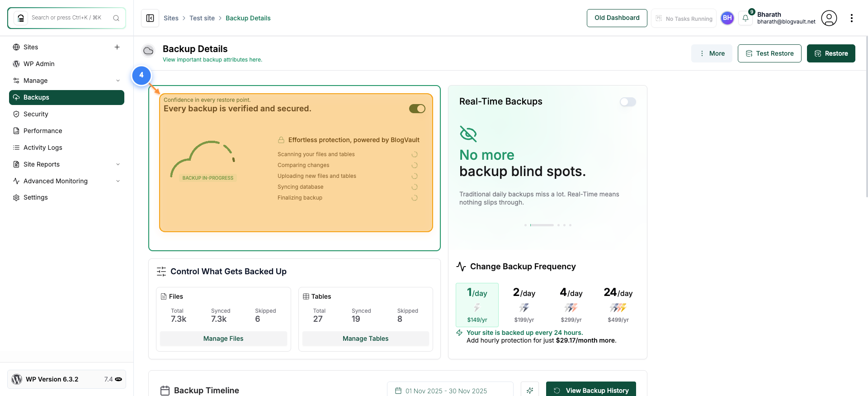Click the cloud icon beside Backup Details
Image resolution: width=868 pixels, height=396 pixels.
tap(148, 51)
